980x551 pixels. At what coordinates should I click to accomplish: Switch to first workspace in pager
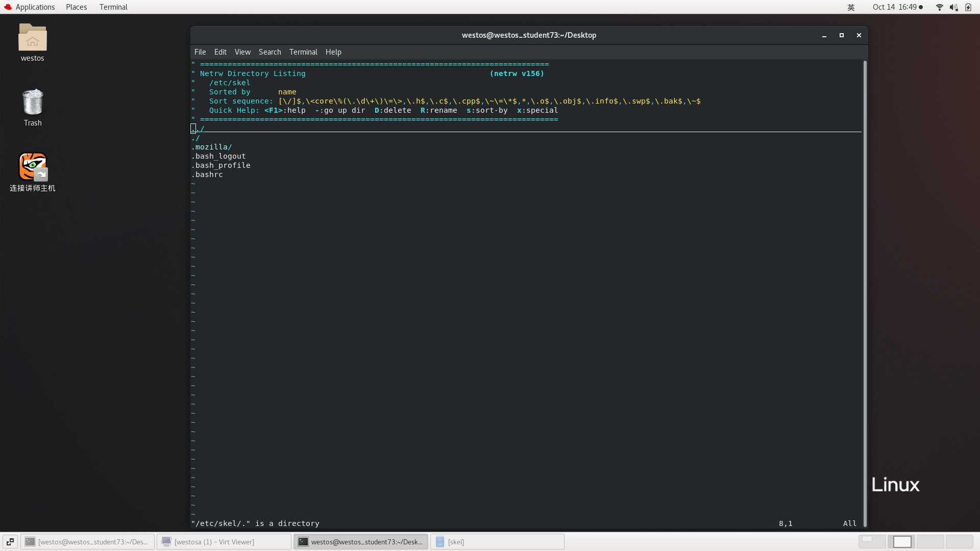pyautogui.click(x=872, y=542)
